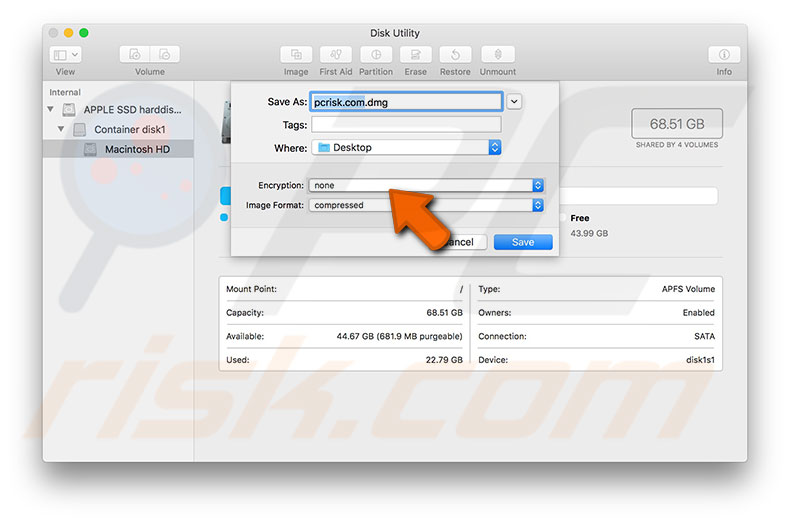Click the Owners Enabled value

(x=698, y=312)
